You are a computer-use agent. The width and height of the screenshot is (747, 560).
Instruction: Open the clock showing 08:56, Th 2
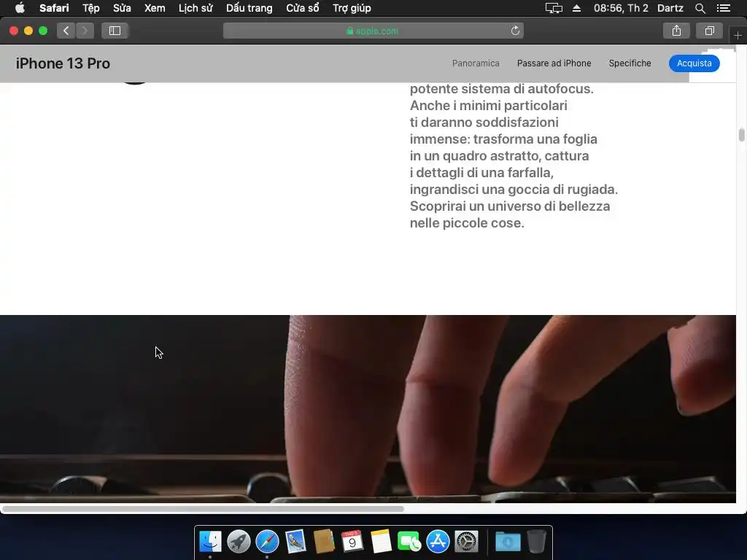(621, 8)
